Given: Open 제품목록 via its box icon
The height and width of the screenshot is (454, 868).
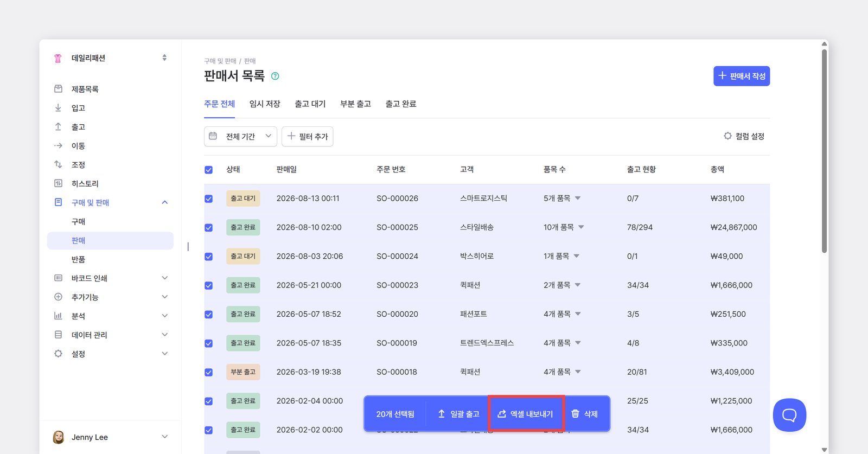Looking at the screenshot, I should (58, 89).
